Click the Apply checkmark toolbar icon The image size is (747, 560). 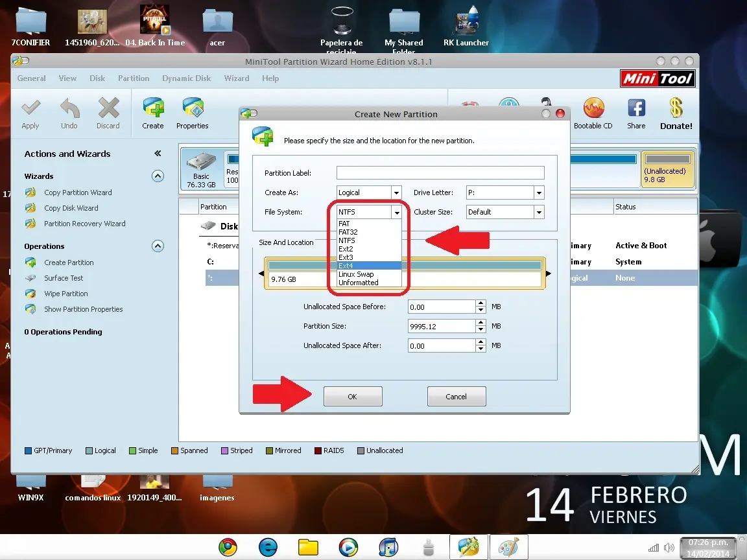click(30, 108)
